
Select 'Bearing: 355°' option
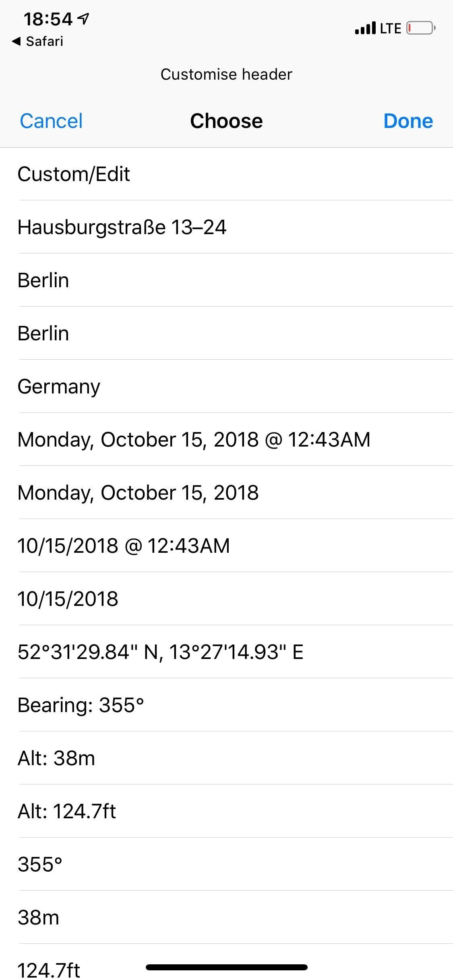tap(81, 705)
